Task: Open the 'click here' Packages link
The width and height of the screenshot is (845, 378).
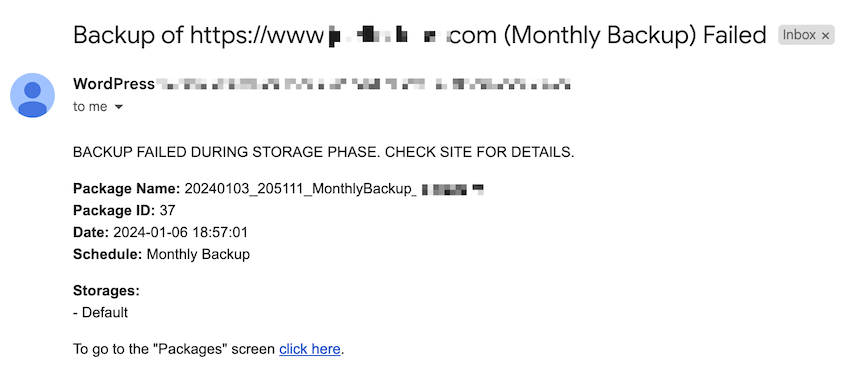Action: click(309, 349)
